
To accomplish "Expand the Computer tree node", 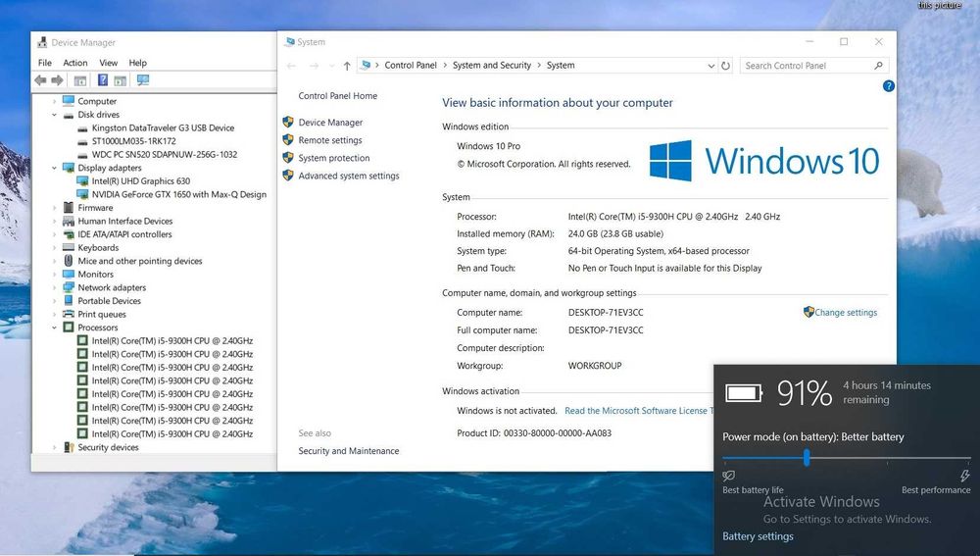I will point(54,101).
